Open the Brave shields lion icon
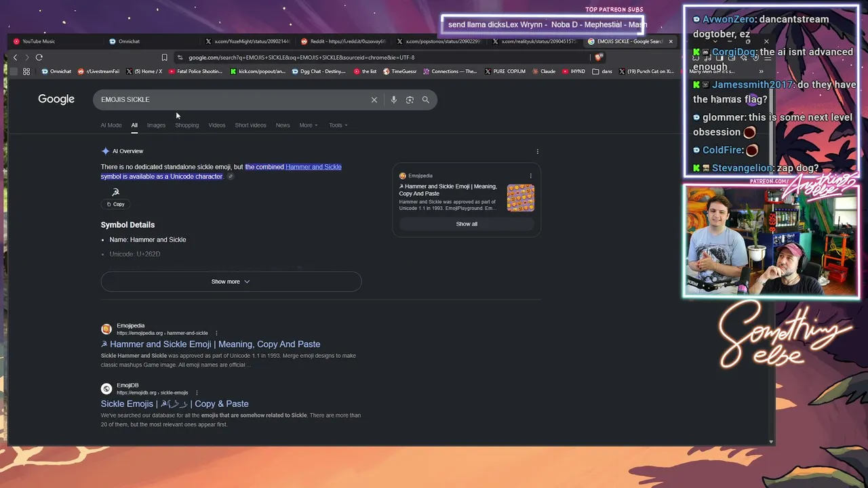Screen dimensions: 868x488 pyautogui.click(x=597, y=58)
